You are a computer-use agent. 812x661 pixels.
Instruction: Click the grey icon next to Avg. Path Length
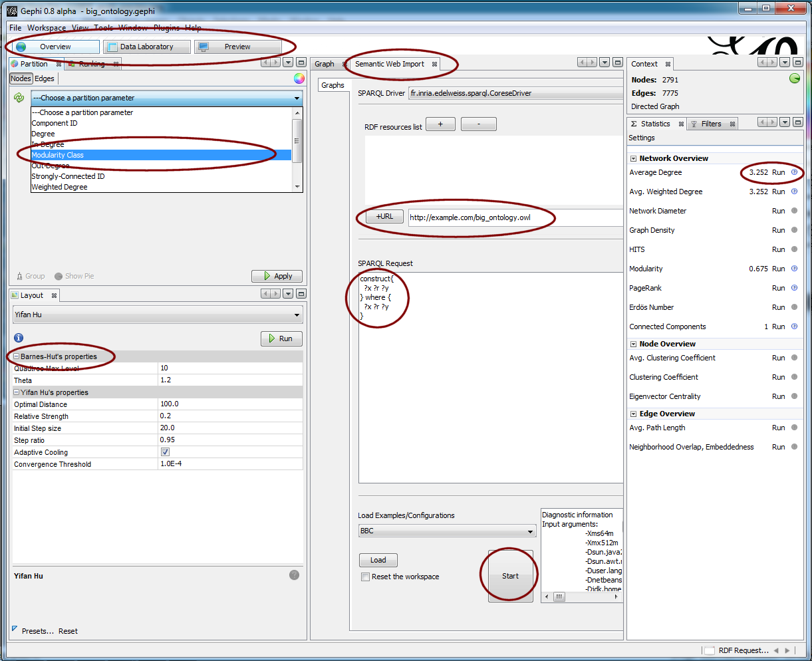click(x=794, y=428)
